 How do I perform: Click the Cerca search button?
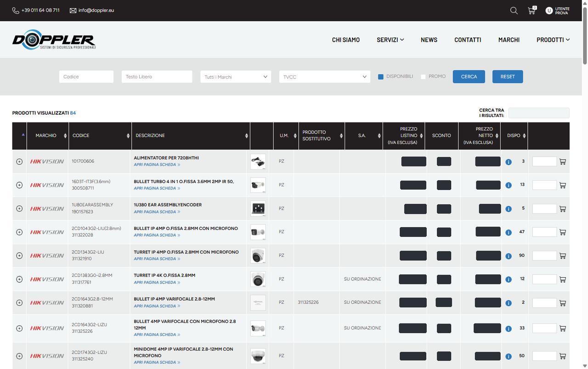pos(469,77)
